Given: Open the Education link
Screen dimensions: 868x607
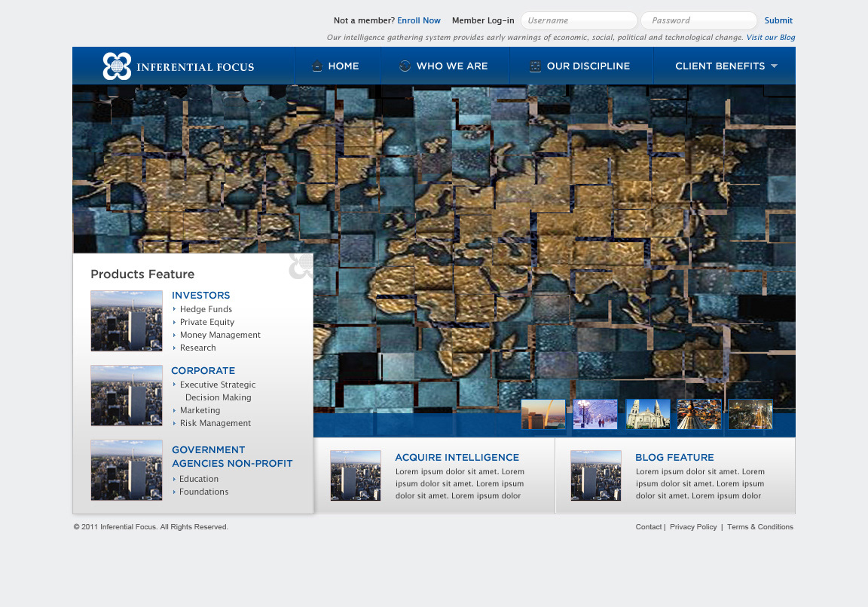Looking at the screenshot, I should pyautogui.click(x=199, y=479).
